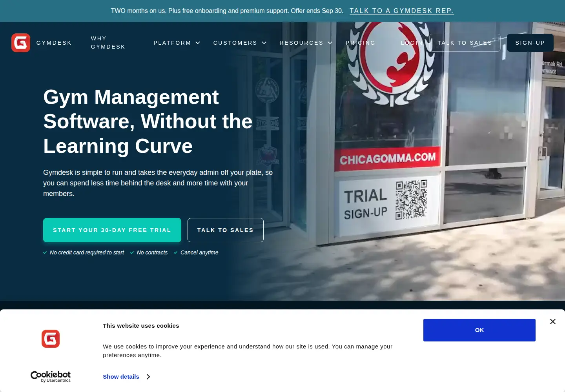Close the cookie banner with X
The height and width of the screenshot is (392, 565).
click(x=553, y=321)
